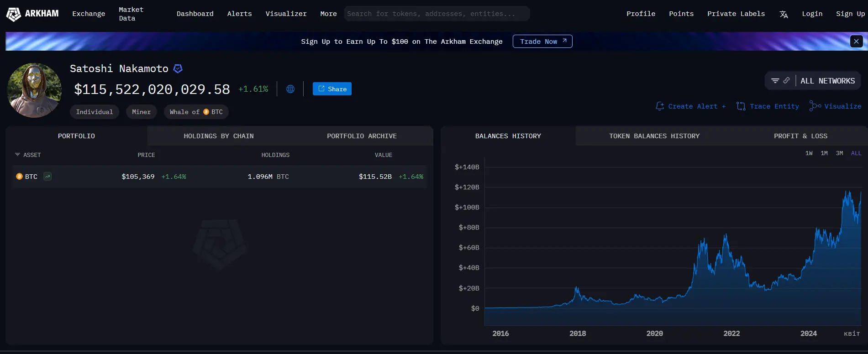The image size is (868, 354).
Task: Click the total $115,522,020,029.58 balance
Action: click(152, 89)
